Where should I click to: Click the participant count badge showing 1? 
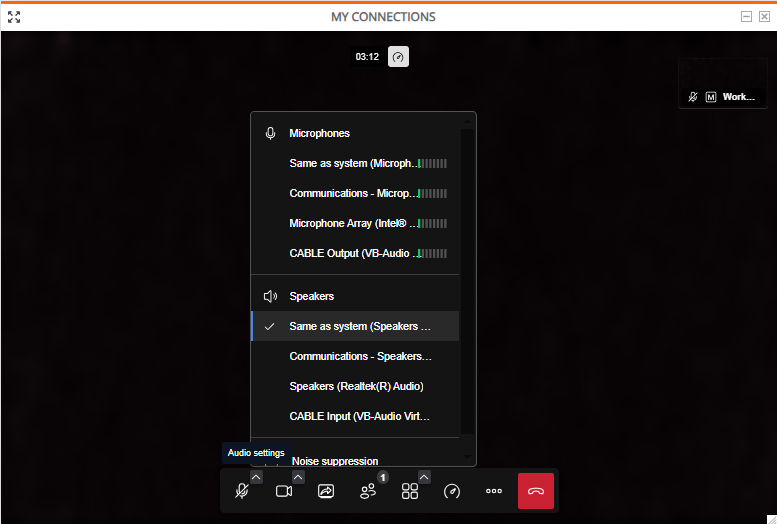pos(383,477)
